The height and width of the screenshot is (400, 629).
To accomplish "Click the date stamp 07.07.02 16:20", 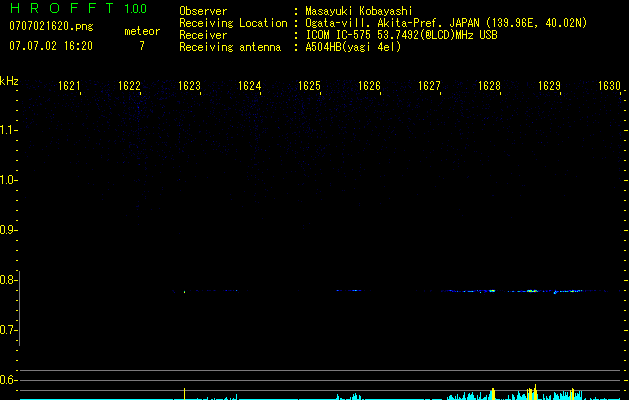I will (51, 46).
